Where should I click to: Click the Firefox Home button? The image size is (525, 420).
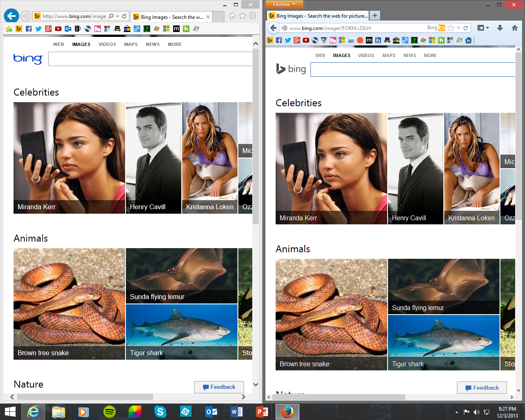click(x=515, y=28)
